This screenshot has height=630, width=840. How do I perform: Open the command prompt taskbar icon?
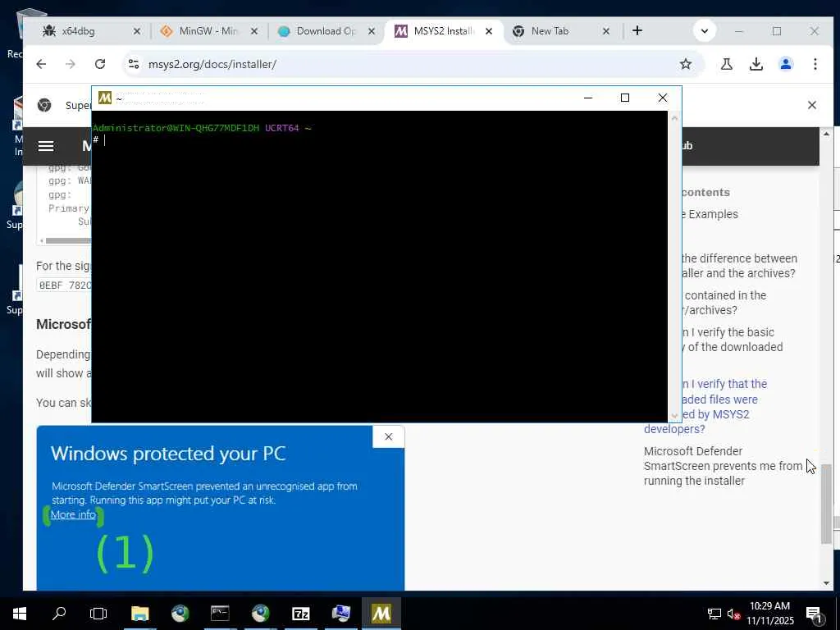pyautogui.click(x=220, y=614)
